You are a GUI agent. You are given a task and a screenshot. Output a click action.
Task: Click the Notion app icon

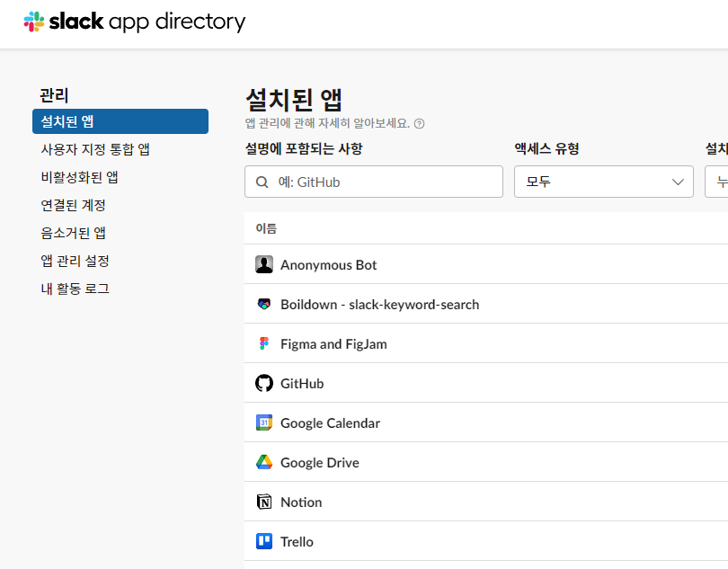264,502
